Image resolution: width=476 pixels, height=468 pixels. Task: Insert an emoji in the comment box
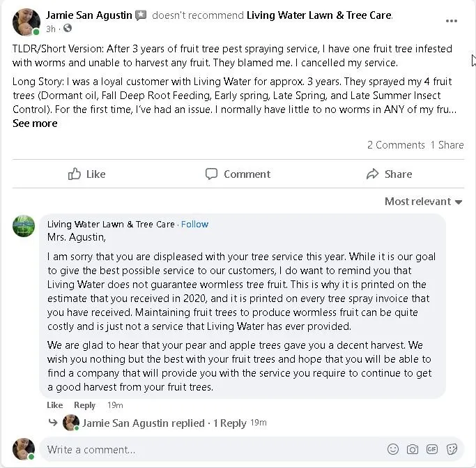tap(393, 449)
